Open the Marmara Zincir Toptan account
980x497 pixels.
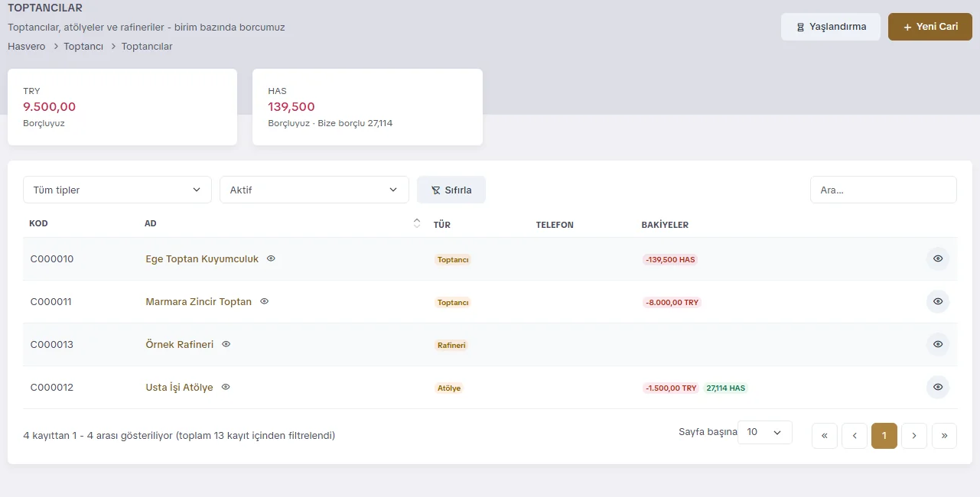(199, 302)
